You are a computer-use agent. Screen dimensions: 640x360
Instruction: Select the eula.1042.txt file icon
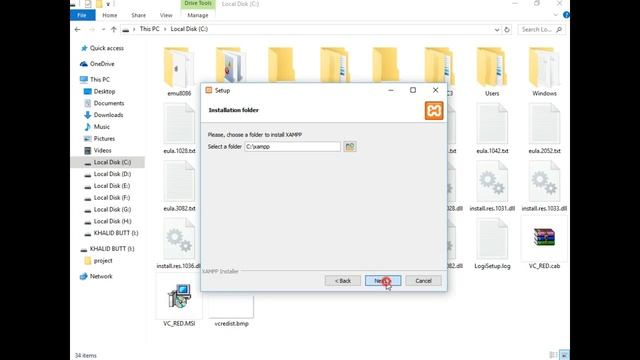coord(492,124)
